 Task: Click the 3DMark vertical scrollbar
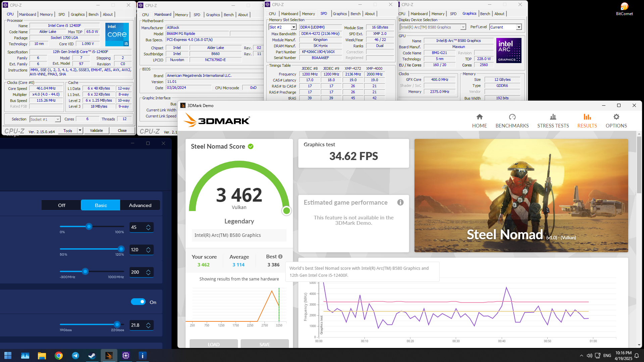pos(639,164)
